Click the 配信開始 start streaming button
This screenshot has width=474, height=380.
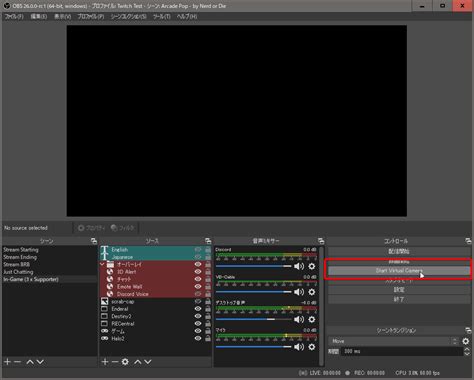[x=399, y=251]
